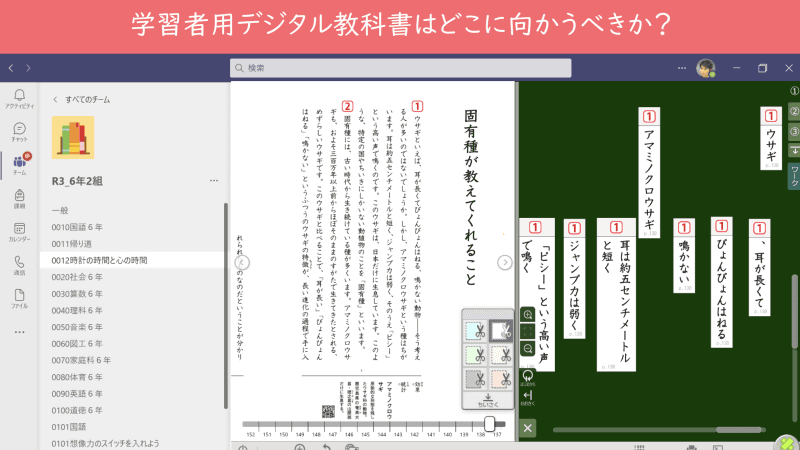This screenshot has height=450, width=800.
Task: Open the 0020社会６年 channel
Action: [77, 277]
